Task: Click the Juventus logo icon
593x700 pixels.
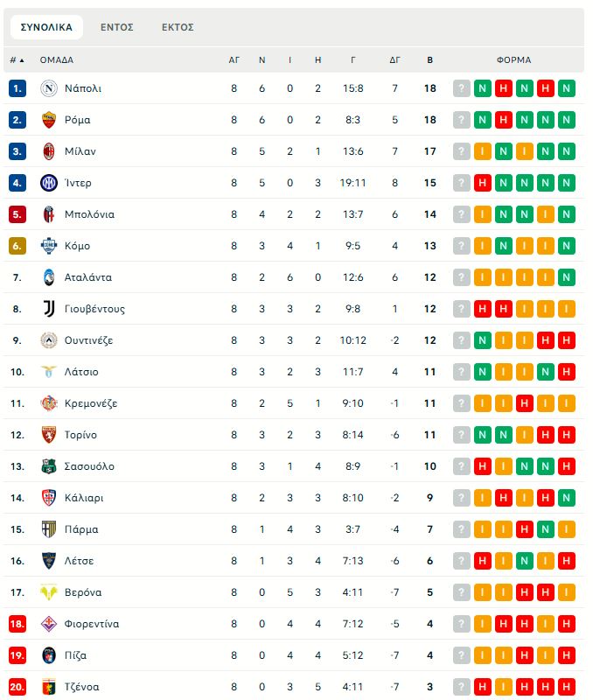Action: coord(48,309)
